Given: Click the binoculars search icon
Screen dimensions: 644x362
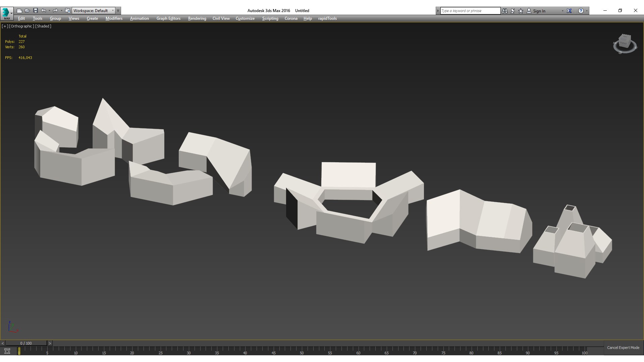Looking at the screenshot, I should point(505,11).
